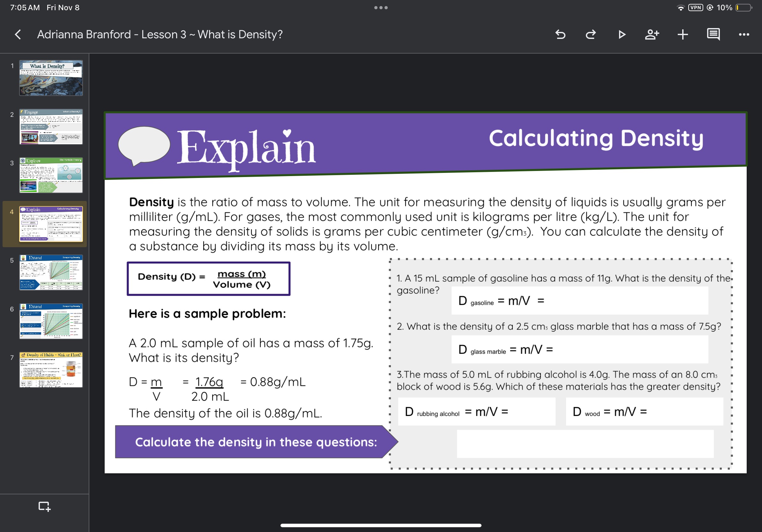
Task: Tap the battery indicator
Action: 744,8
